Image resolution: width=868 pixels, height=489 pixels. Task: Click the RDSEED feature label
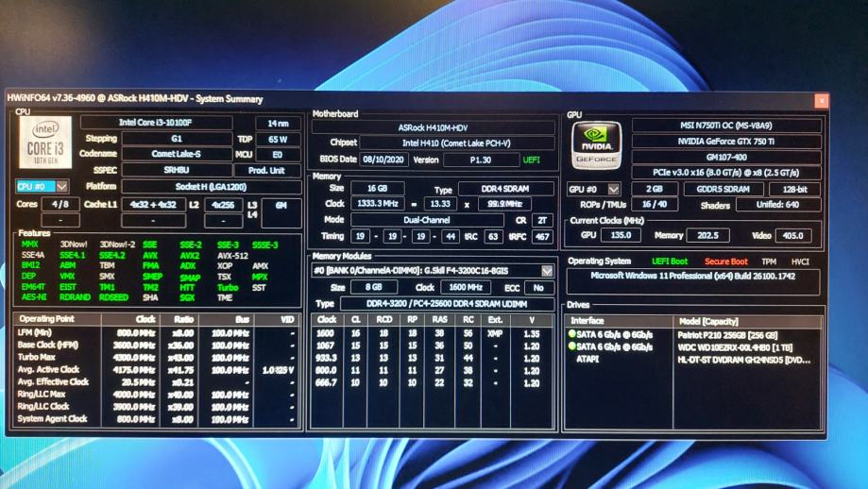coord(114,297)
